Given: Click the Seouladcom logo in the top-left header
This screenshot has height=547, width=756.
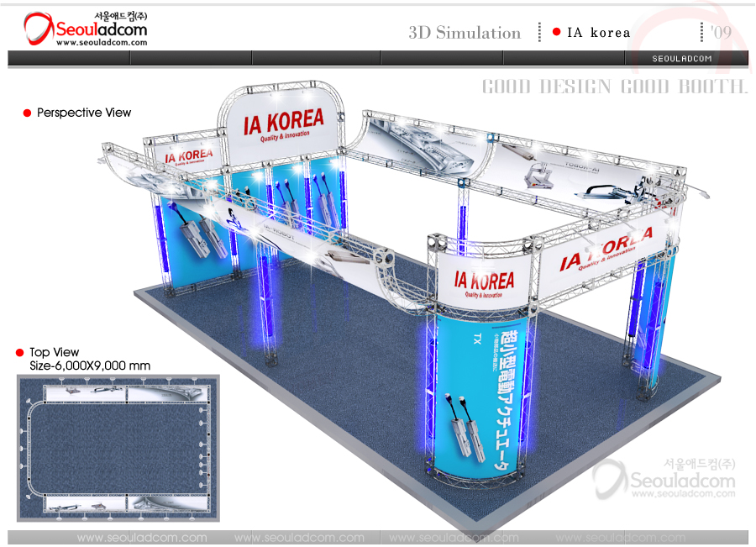Looking at the screenshot, I should click(84, 30).
